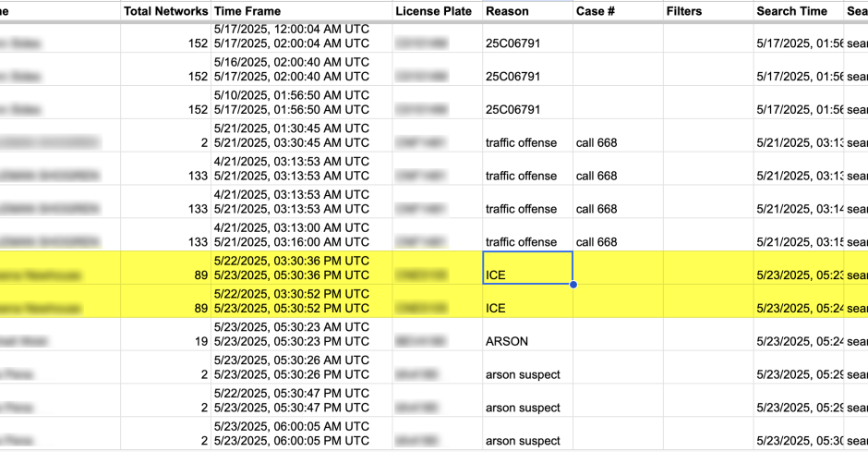
Task: Select the 5/17/2025 12:00:04 AM time frame cell
Action: pyautogui.click(x=302, y=37)
